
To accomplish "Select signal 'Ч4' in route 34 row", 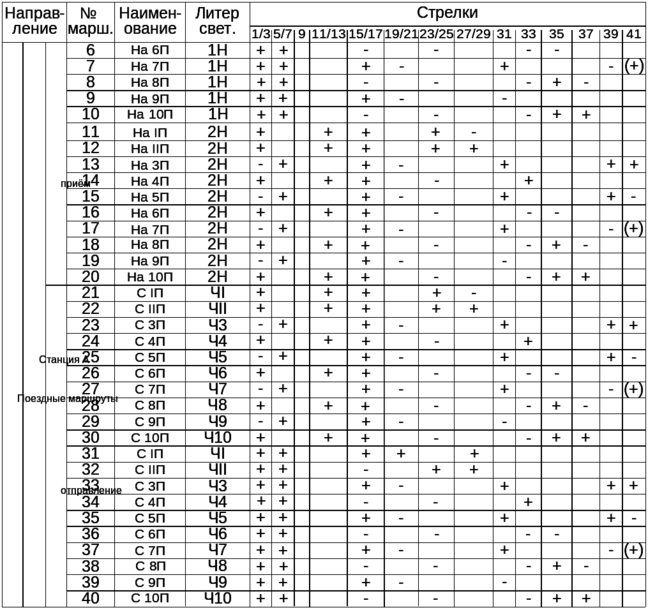I will pyautogui.click(x=218, y=502).
